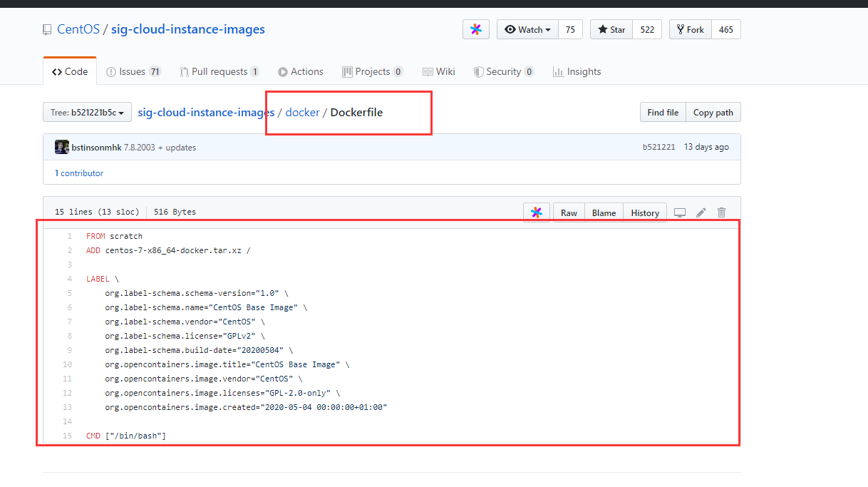Screen dimensions: 868x487
Task: Click the colorful extension icon beside Raw
Action: (x=537, y=212)
